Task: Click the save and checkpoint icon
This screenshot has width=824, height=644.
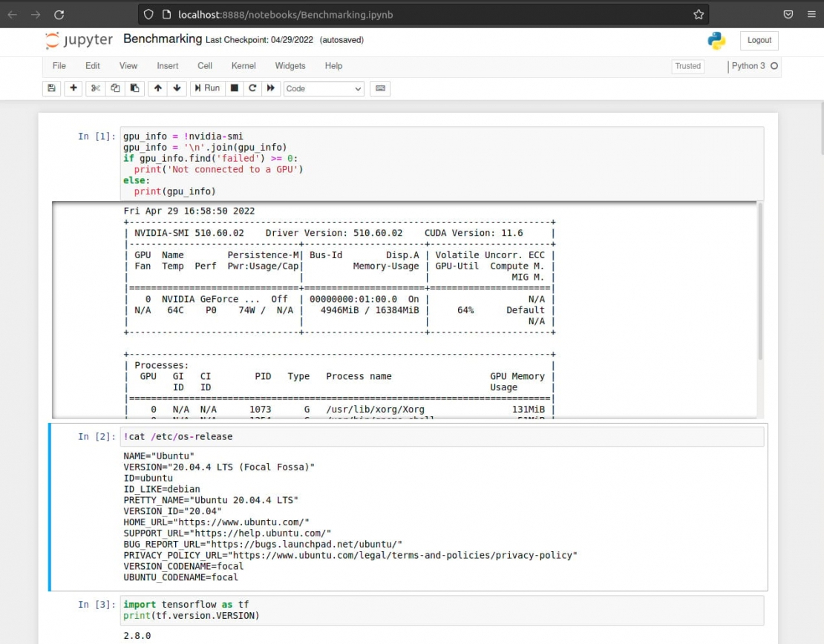Action: 51,88
